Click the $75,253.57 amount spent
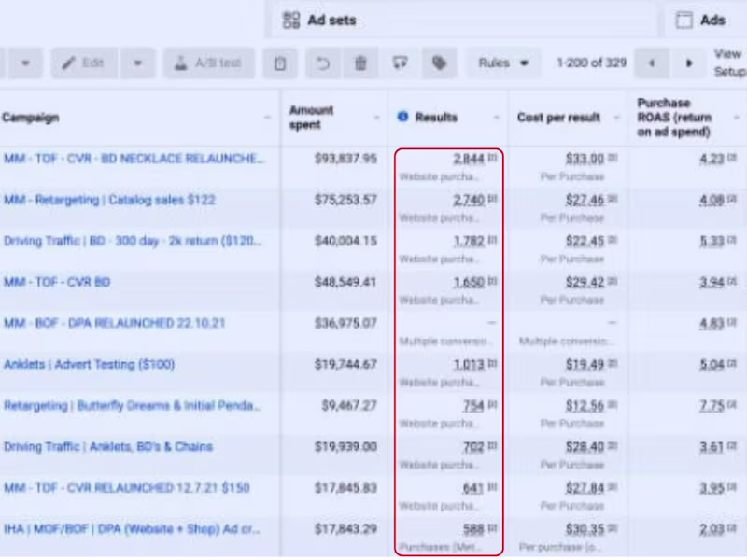Viewport: 747px width, 560px height. (345, 200)
